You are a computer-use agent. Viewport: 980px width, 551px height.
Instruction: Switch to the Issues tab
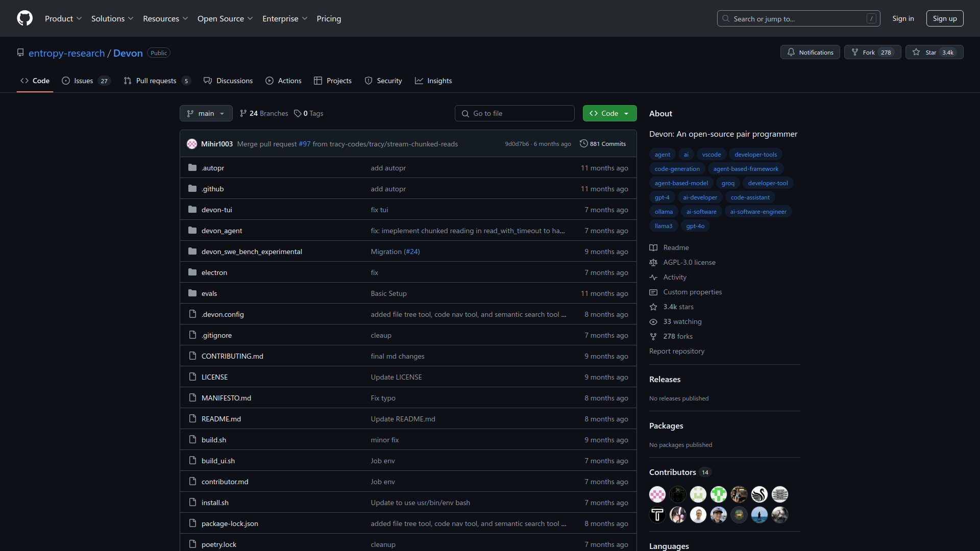(86, 81)
